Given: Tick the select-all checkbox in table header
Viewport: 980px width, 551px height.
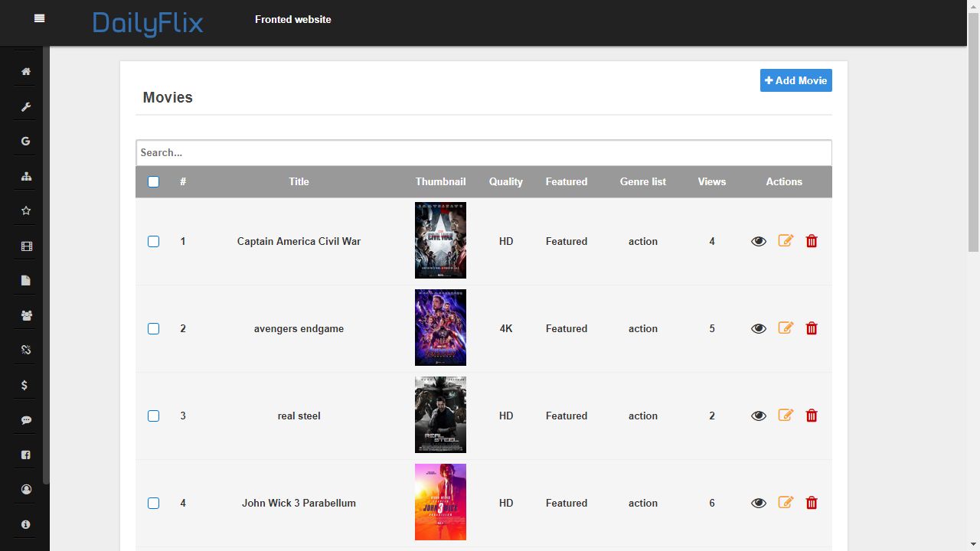Looking at the screenshot, I should [153, 182].
